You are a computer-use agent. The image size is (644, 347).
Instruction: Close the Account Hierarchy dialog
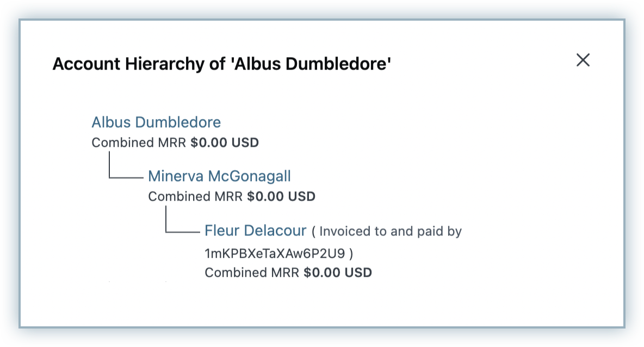tap(583, 60)
